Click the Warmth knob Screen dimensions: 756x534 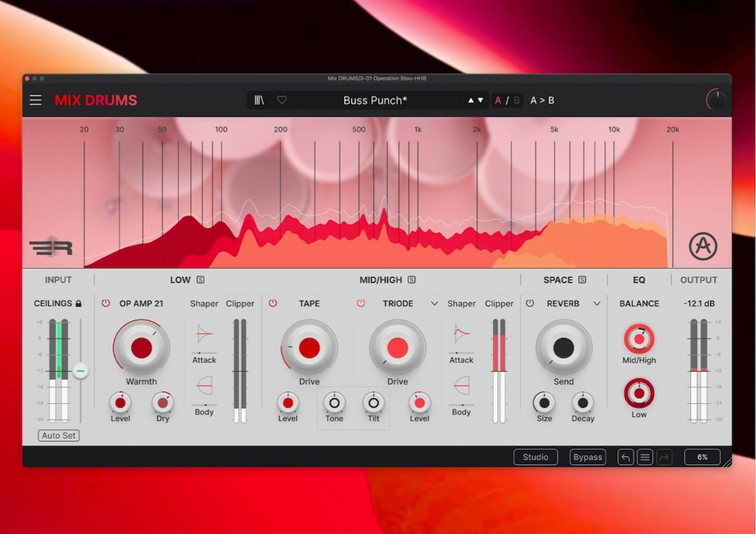(x=141, y=347)
